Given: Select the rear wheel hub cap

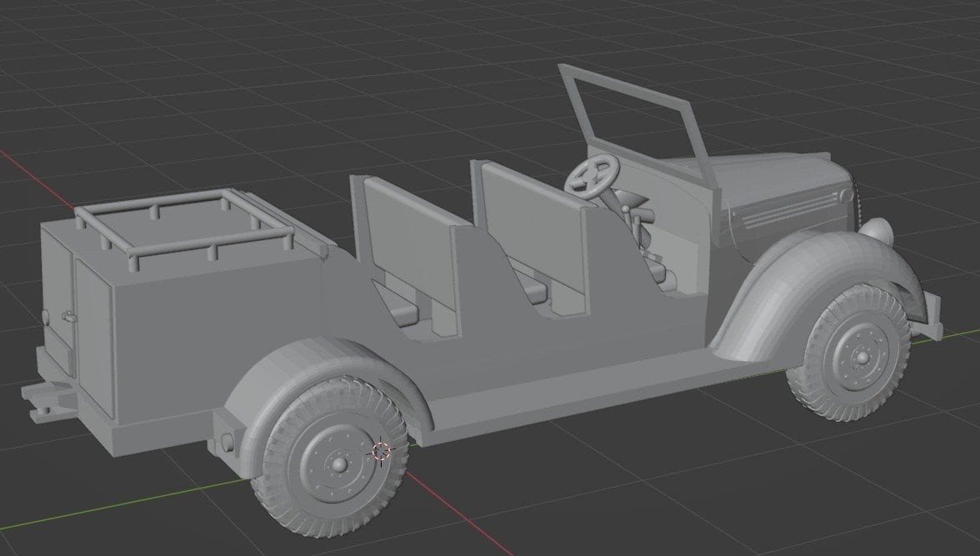Looking at the screenshot, I should click(x=338, y=464).
